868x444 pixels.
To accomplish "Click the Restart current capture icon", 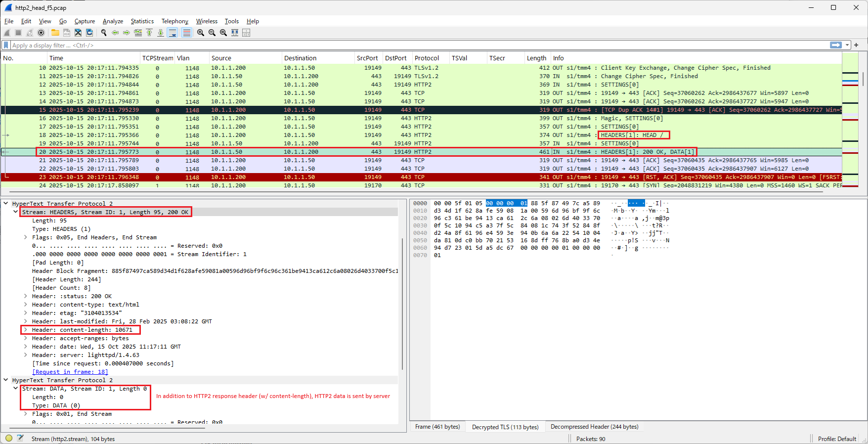I will coord(30,33).
